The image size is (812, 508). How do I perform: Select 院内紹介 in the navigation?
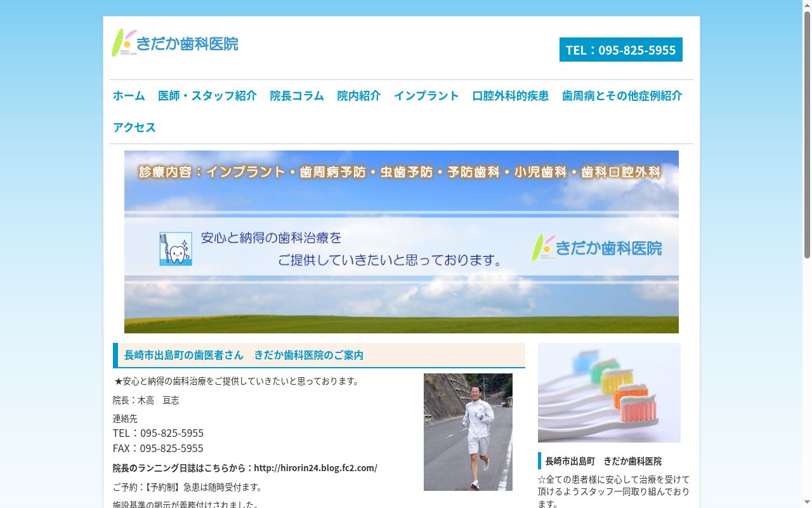click(x=359, y=95)
